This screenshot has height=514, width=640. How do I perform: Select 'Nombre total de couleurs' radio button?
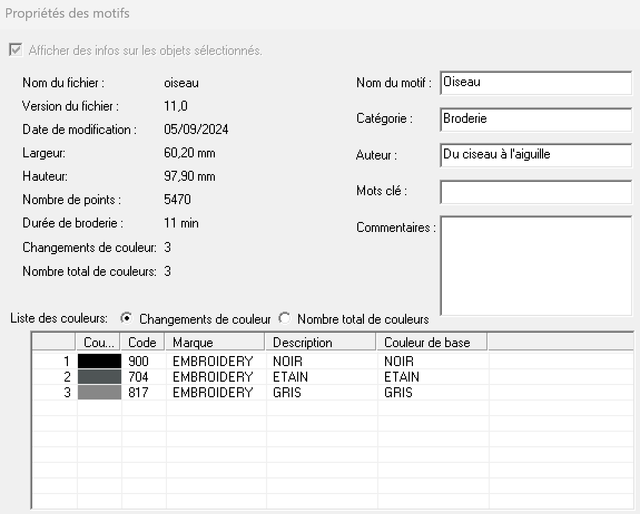point(284,318)
